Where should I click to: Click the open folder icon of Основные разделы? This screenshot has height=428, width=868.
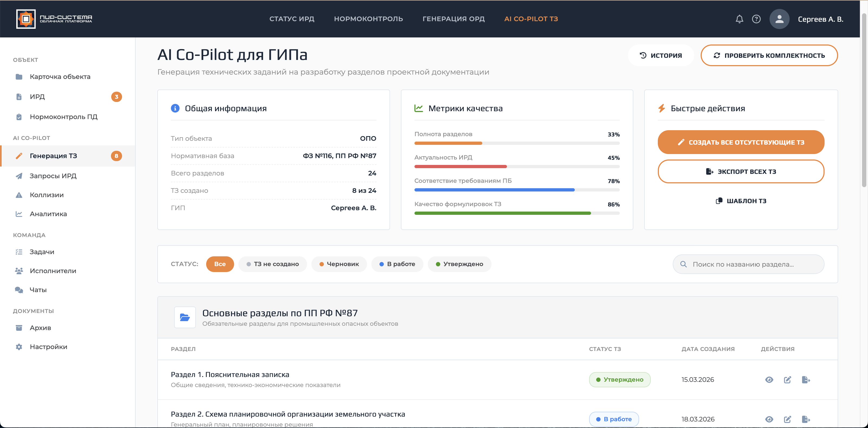[185, 317]
